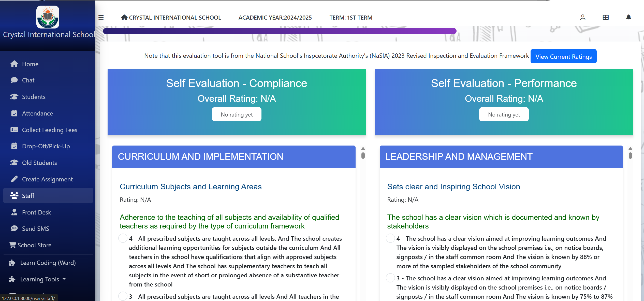Click the Crystal International School logo
Screen dimensions: 644x301
[48, 17]
